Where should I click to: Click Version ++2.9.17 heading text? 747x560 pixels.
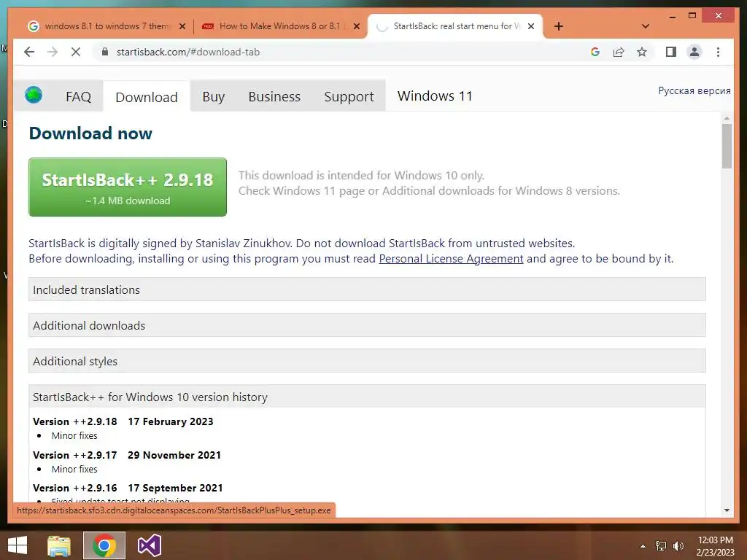click(75, 455)
